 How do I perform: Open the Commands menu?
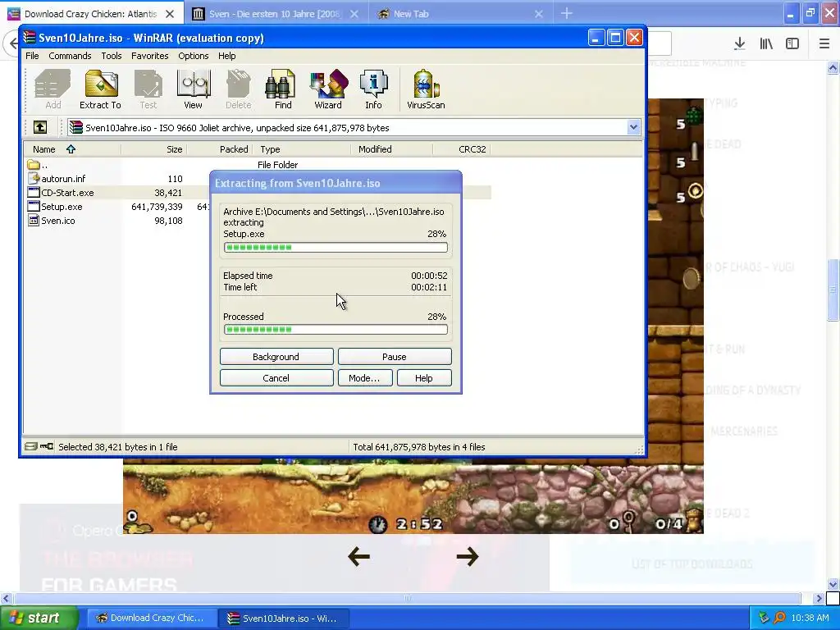[70, 56]
